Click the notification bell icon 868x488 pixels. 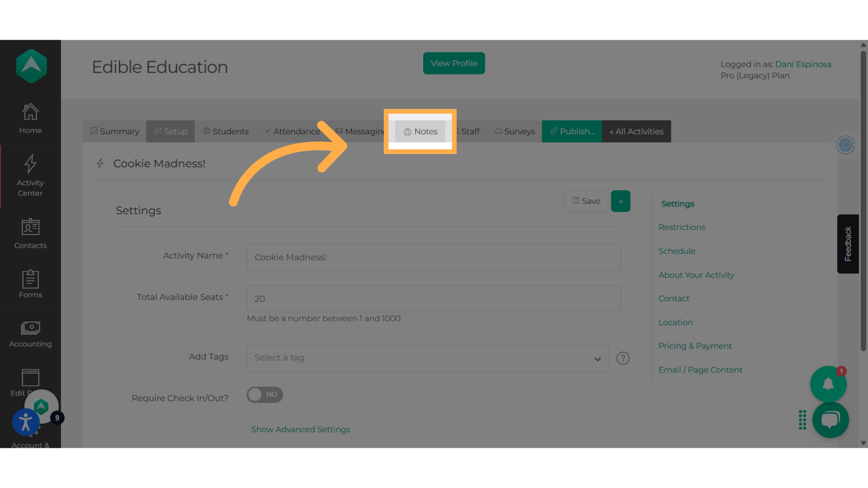pos(828,384)
